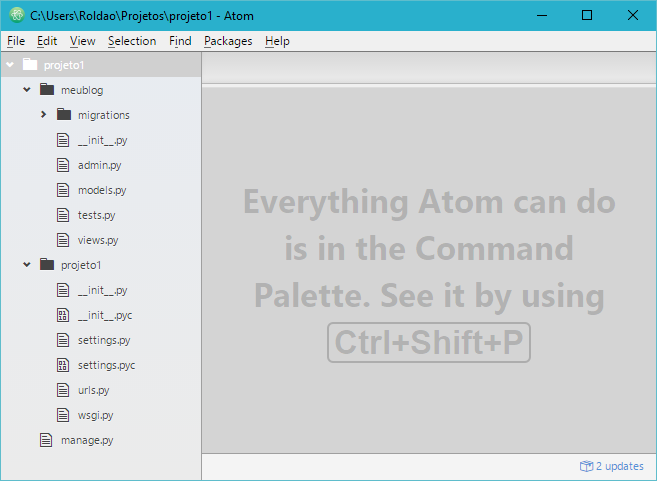Click the inner projeto1 folder icon
657x481 pixels.
[x=47, y=264]
